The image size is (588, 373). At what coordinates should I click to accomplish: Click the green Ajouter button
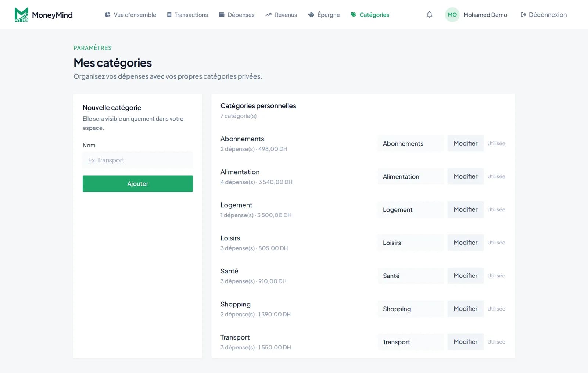point(138,184)
